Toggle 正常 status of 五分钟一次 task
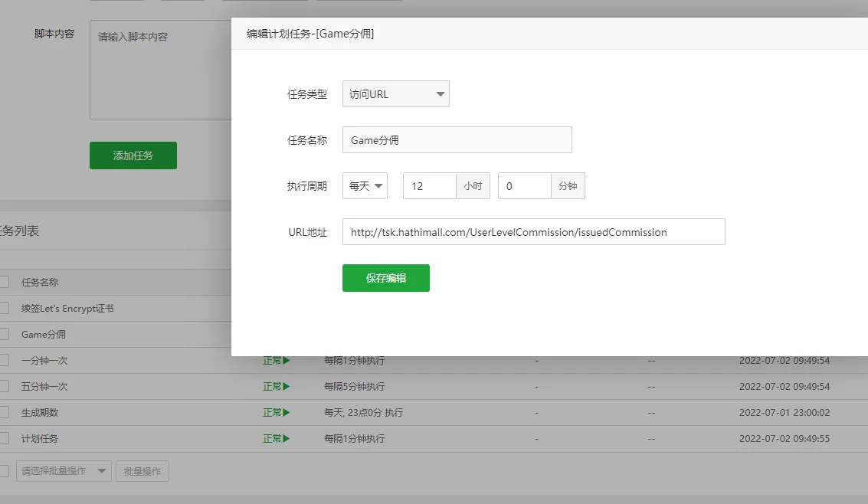Screen dimensions: 868x504 pos(277,386)
